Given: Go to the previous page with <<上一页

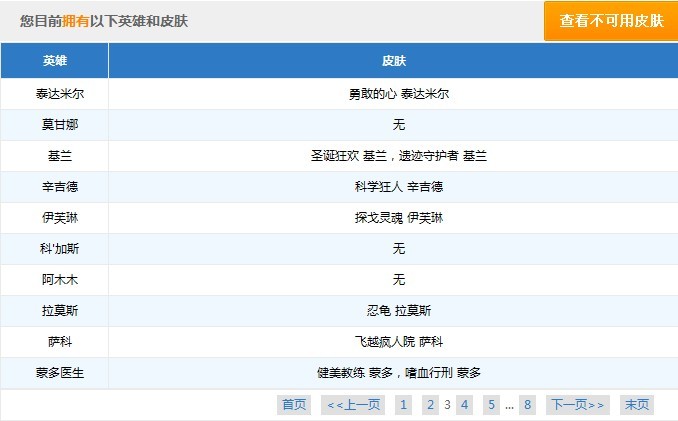Looking at the screenshot, I should pyautogui.click(x=353, y=405).
